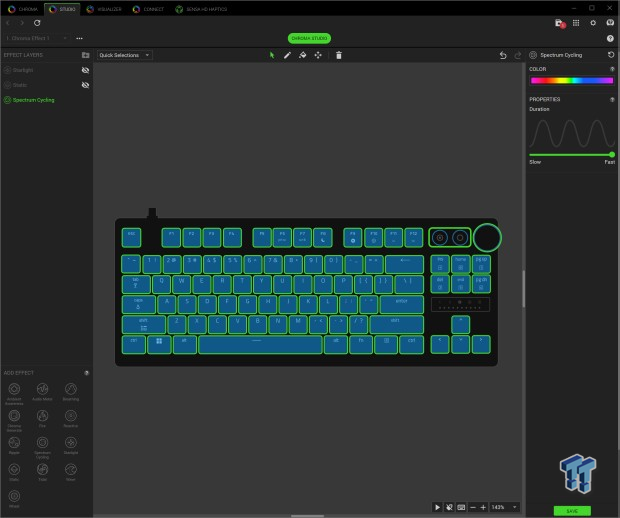
Task: Switch to the Connect tab
Action: pos(149,9)
